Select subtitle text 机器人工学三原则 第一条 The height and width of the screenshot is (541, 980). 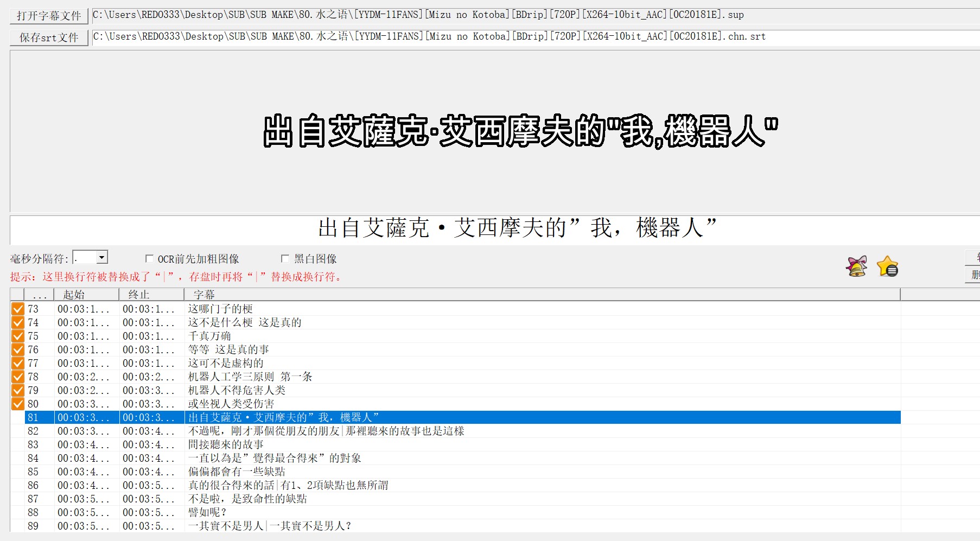[x=250, y=377]
